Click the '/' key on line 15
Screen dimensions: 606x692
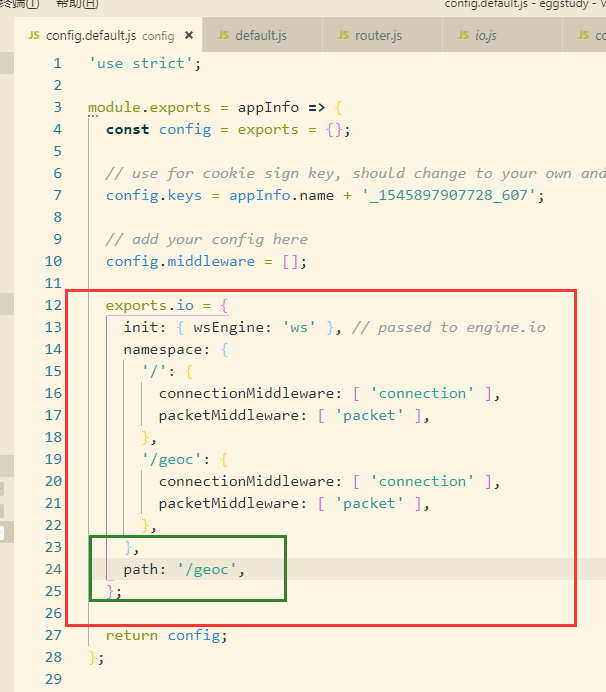coord(154,372)
